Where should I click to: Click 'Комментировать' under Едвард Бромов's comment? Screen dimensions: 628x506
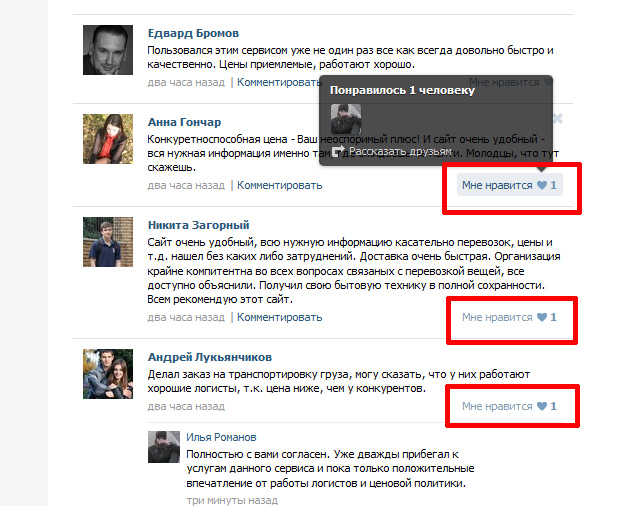pyautogui.click(x=280, y=83)
